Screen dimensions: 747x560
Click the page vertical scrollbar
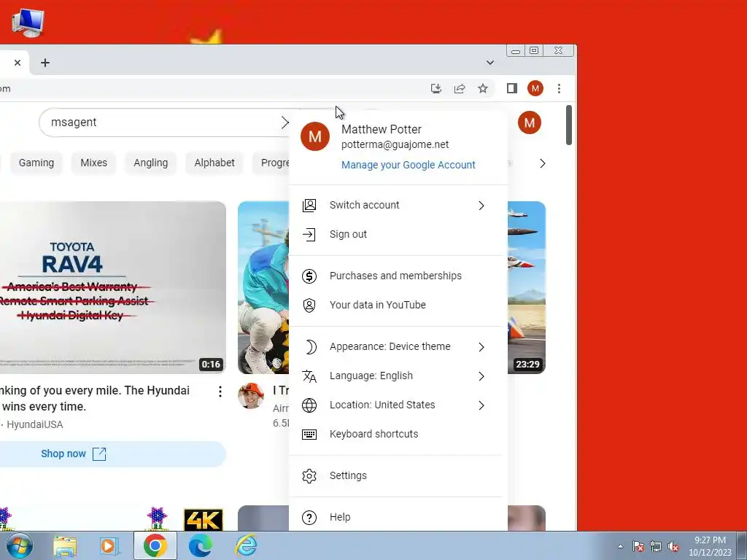pyautogui.click(x=569, y=125)
